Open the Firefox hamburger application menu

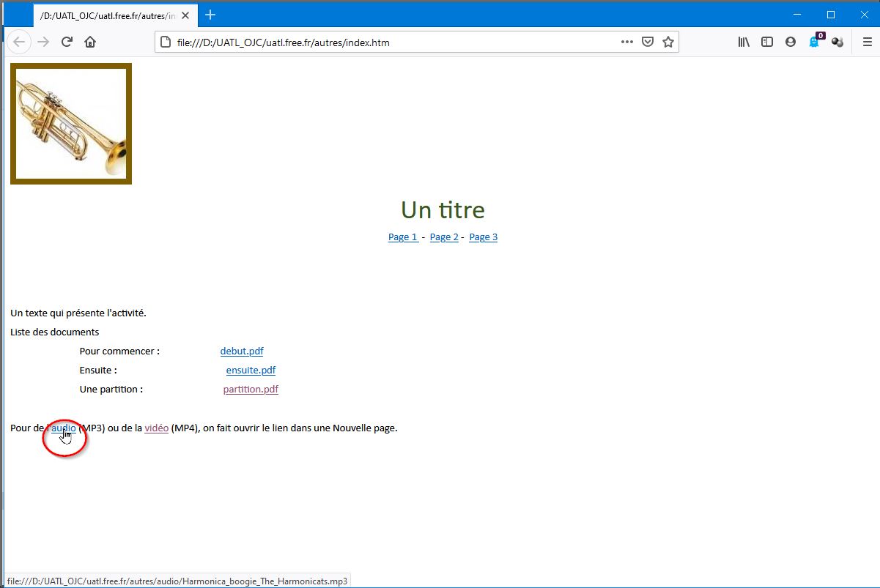(x=868, y=42)
